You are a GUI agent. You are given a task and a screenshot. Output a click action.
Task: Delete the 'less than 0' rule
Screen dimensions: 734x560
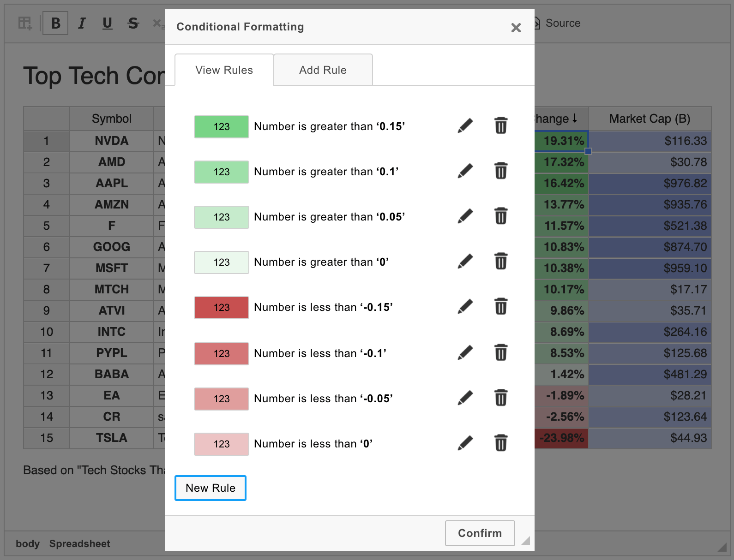pos(501,443)
